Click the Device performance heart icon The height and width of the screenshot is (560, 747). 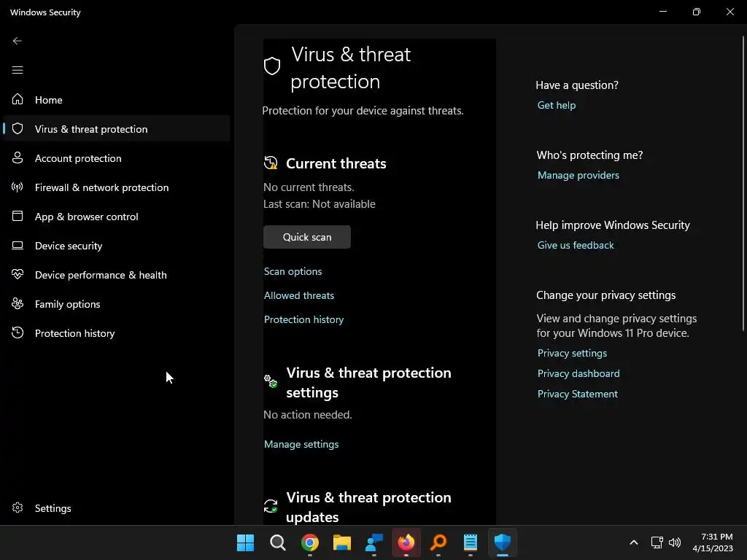18,274
